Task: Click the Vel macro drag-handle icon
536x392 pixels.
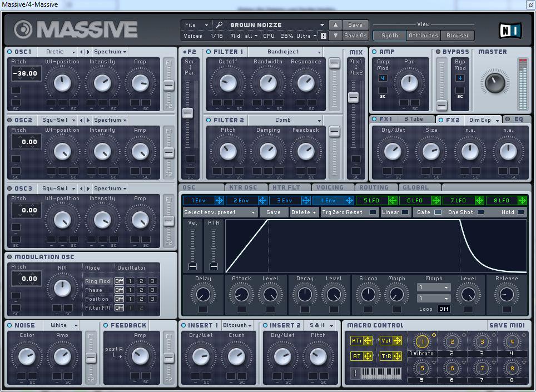Action: pos(397,341)
